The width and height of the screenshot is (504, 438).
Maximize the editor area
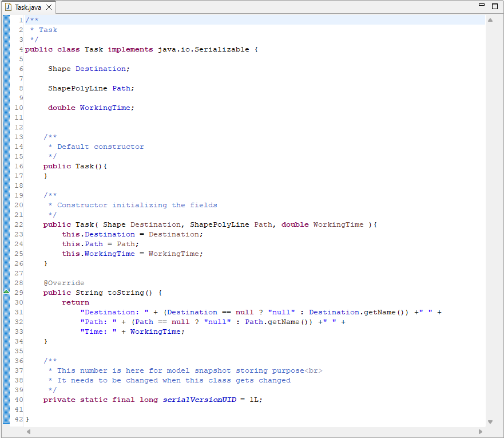495,6
